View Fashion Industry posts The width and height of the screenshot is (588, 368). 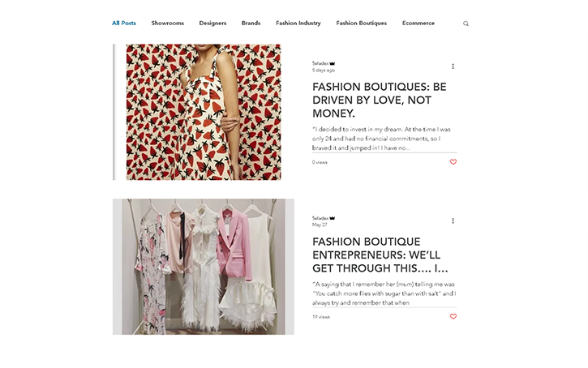click(x=298, y=23)
